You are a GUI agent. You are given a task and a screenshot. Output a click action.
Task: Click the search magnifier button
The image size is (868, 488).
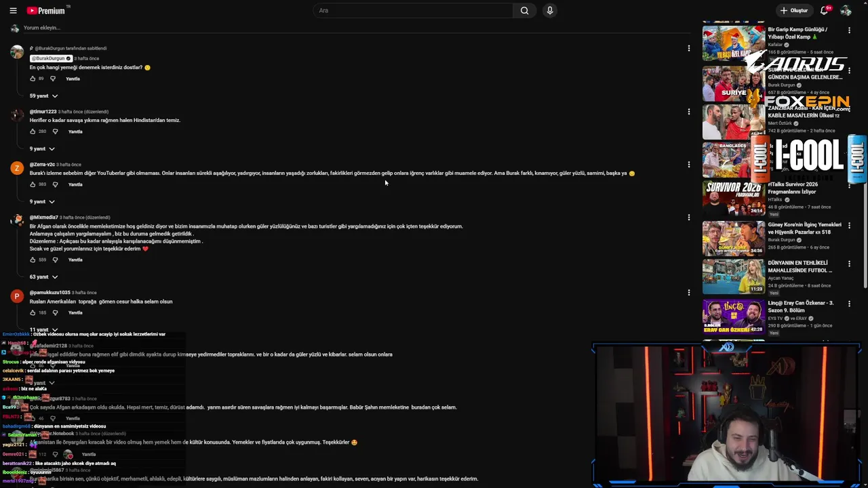524,10
